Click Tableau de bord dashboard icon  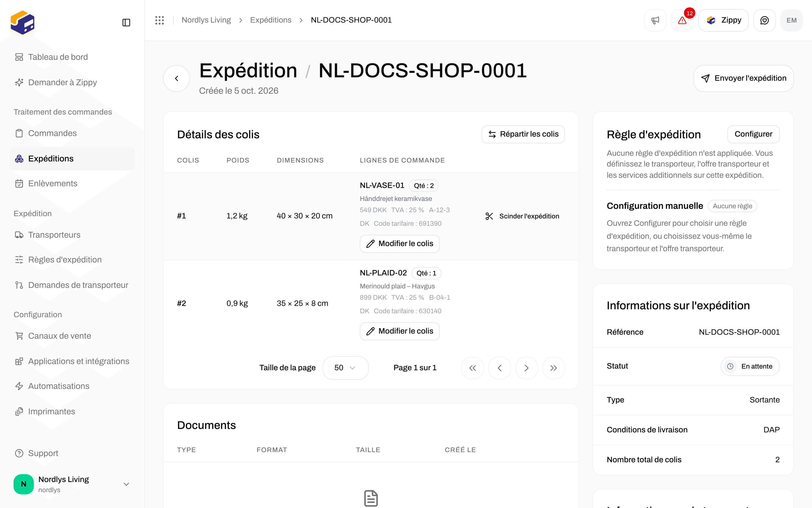(x=19, y=57)
